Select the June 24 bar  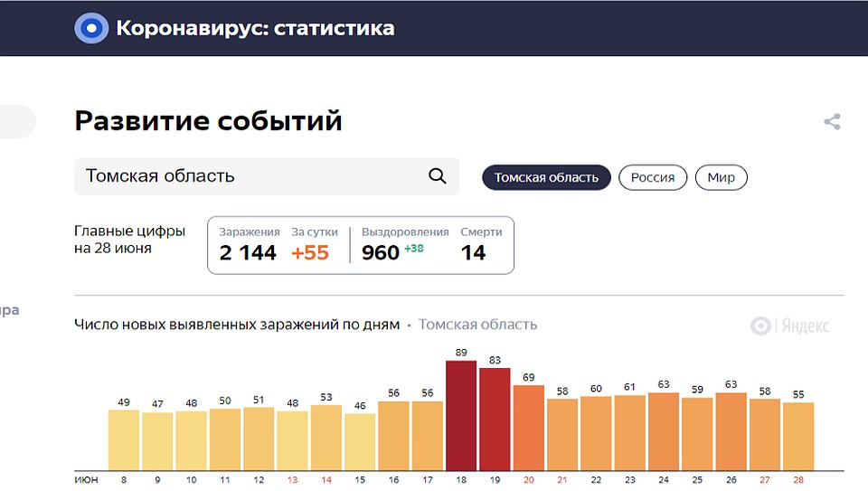[664, 431]
